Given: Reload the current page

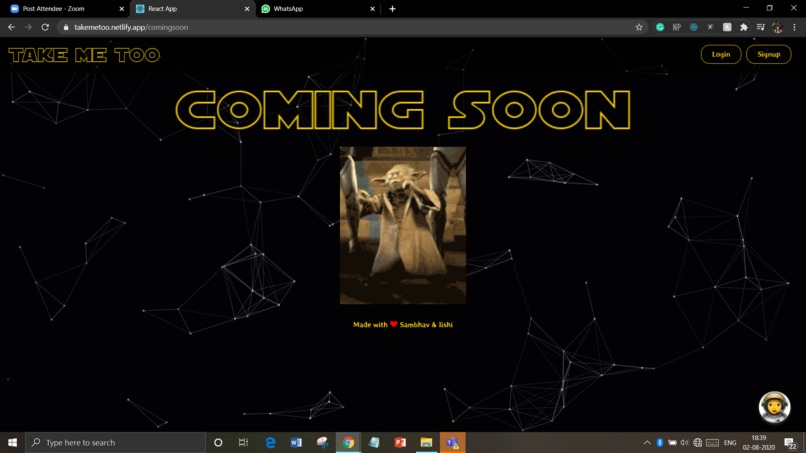Looking at the screenshot, I should pos(45,27).
